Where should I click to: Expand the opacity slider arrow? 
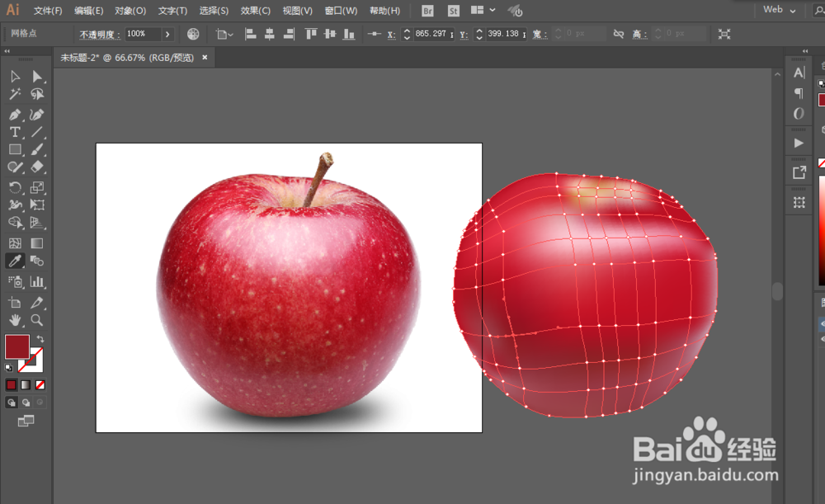[x=167, y=34]
